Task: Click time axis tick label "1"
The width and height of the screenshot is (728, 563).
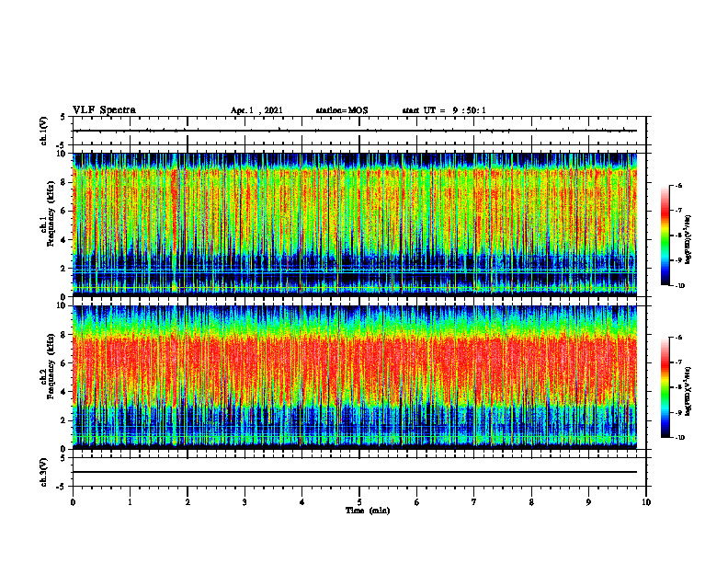Action: [130, 502]
